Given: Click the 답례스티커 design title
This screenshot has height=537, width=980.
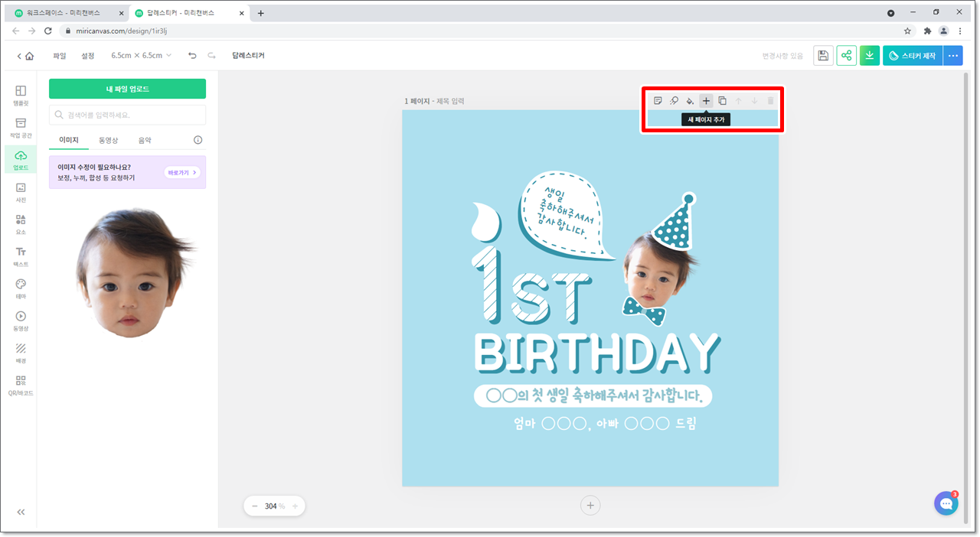Looking at the screenshot, I should [x=248, y=56].
